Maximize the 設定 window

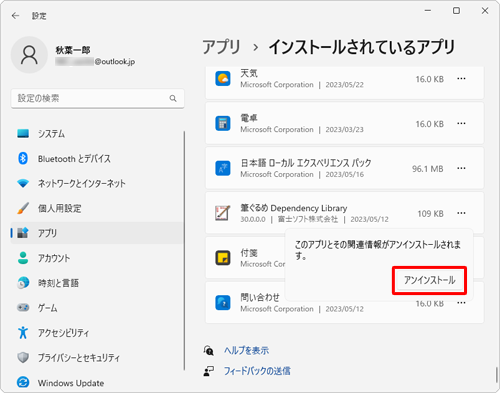pyautogui.click(x=456, y=11)
